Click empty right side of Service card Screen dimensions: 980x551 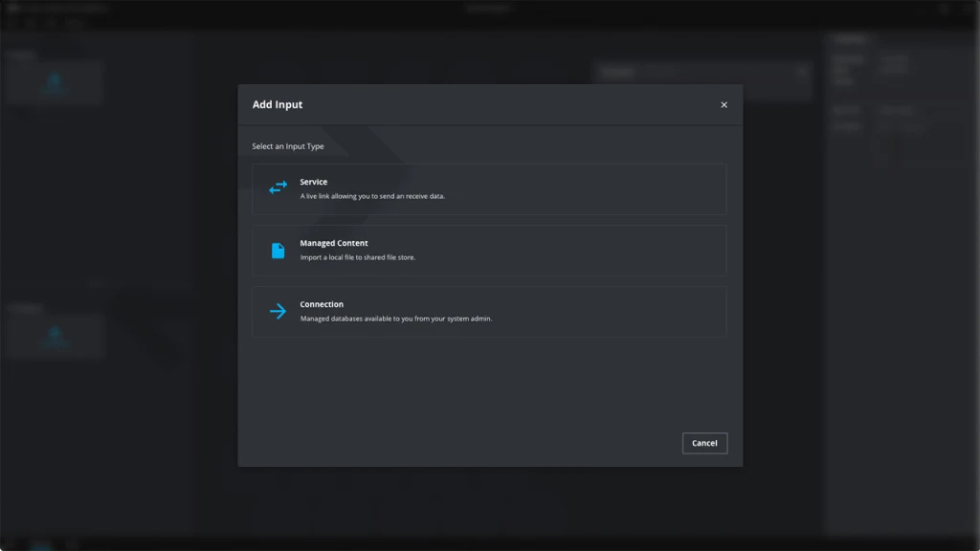(x=622, y=188)
